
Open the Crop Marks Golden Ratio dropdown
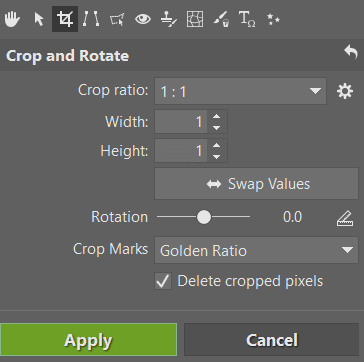point(256,250)
